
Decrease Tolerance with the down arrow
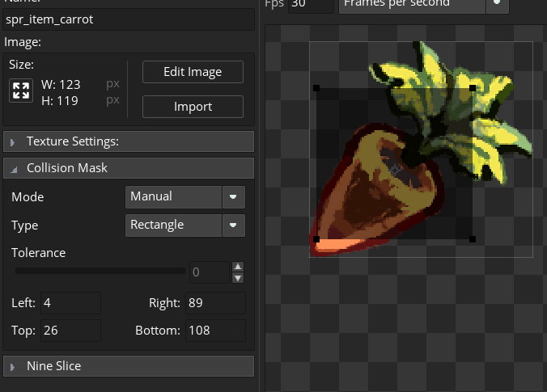(x=238, y=278)
